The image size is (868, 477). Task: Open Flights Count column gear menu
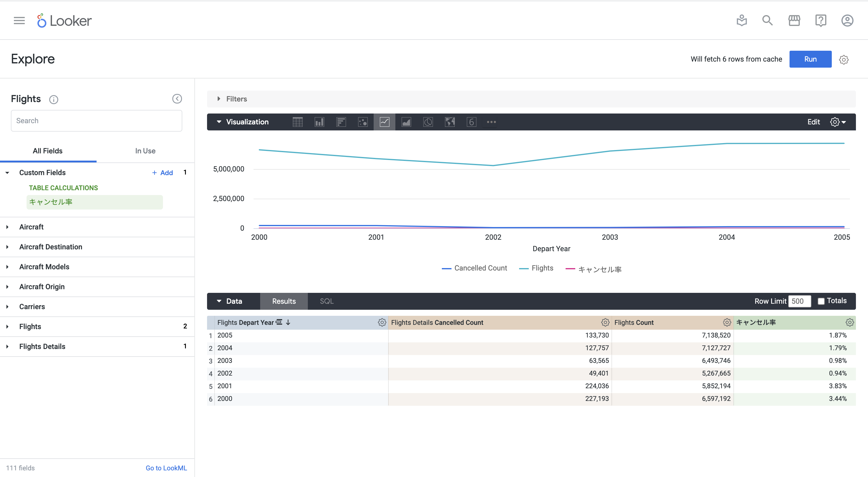726,323
